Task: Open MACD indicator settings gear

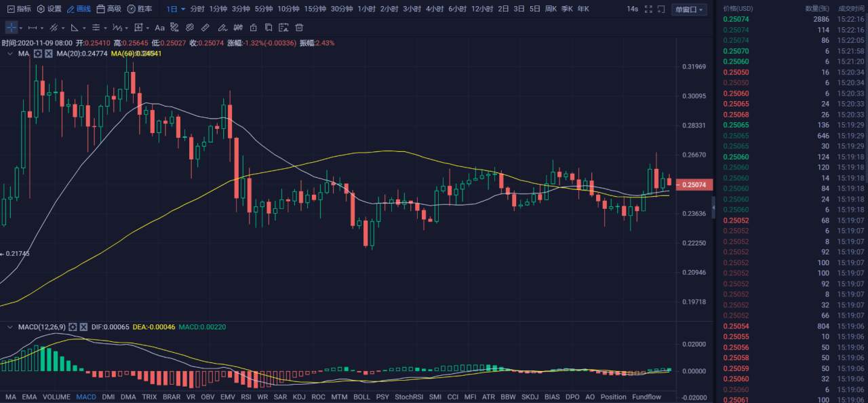Action: coord(73,327)
